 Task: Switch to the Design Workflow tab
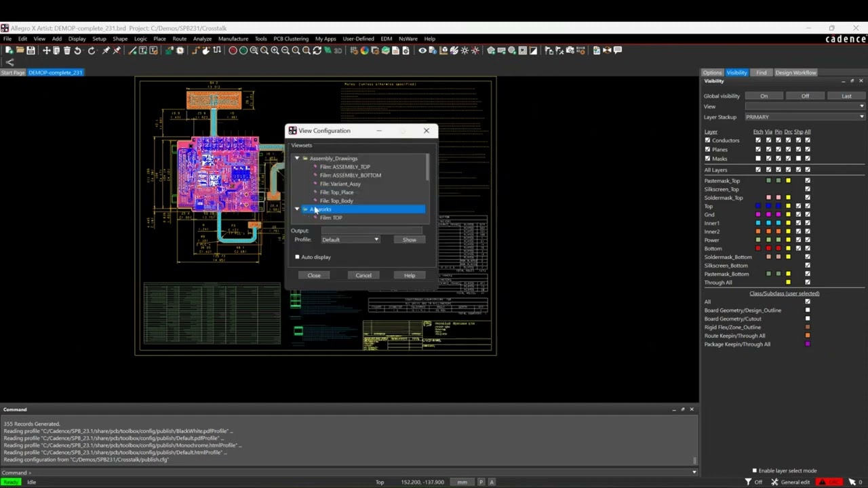click(x=796, y=73)
